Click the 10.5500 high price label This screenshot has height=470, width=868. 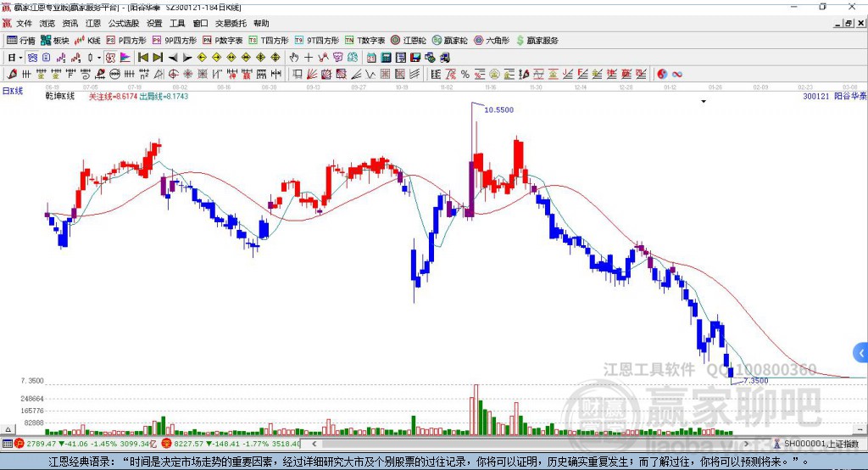[498, 109]
